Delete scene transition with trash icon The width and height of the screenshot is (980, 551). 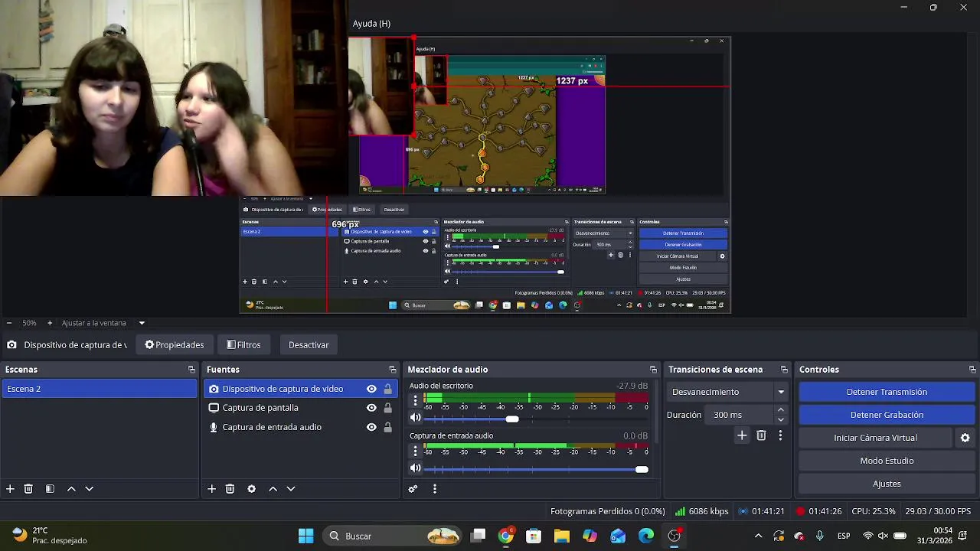coord(761,435)
